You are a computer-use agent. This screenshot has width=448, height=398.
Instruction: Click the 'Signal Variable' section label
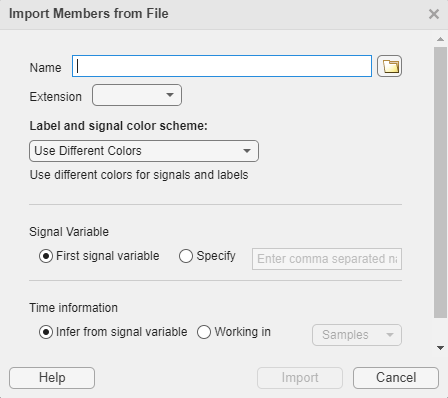coord(69,232)
